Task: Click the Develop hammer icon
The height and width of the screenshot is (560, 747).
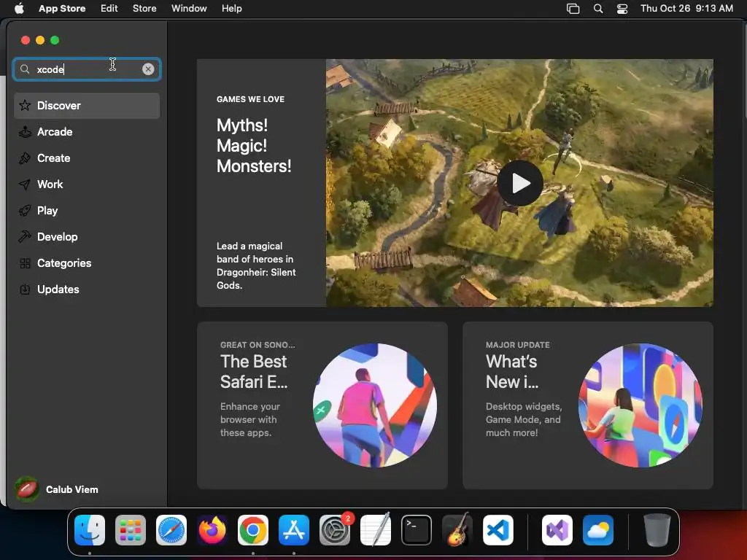Action: [25, 237]
